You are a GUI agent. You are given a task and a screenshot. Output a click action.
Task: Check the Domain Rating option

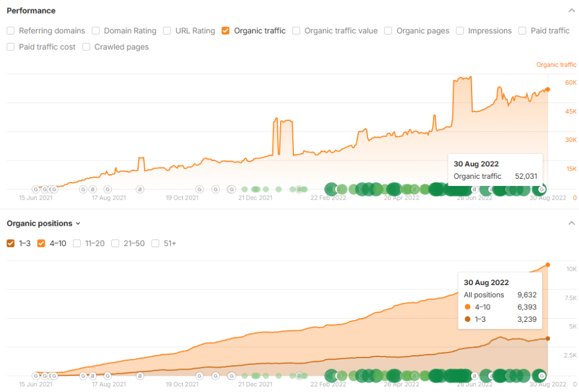(x=96, y=31)
